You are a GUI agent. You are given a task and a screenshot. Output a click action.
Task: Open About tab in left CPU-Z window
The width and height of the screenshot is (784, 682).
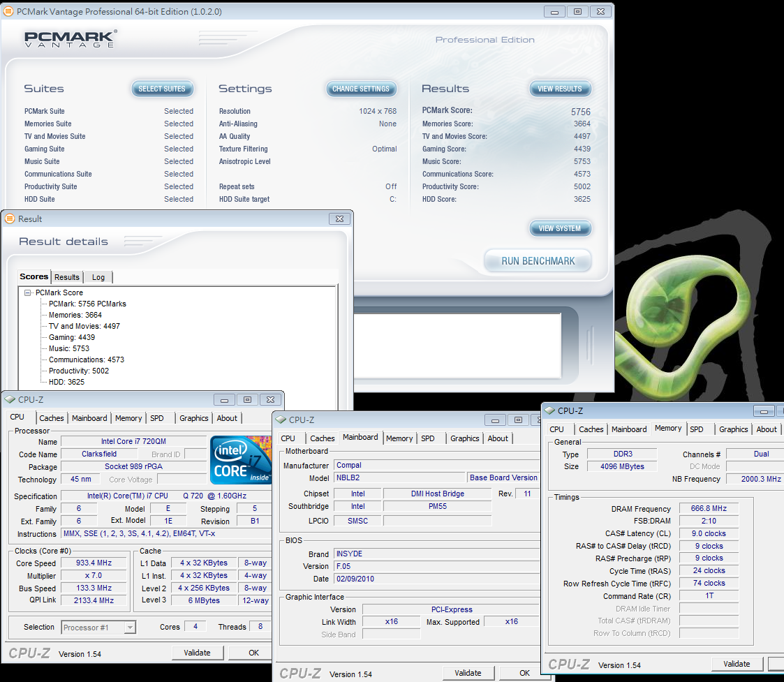pos(227,418)
